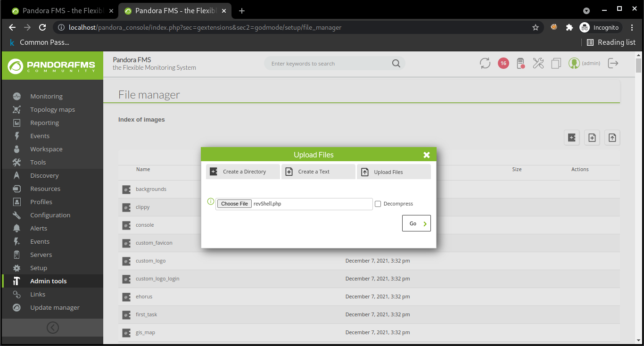
Task: Close the Upload Files dialog
Action: tap(427, 155)
